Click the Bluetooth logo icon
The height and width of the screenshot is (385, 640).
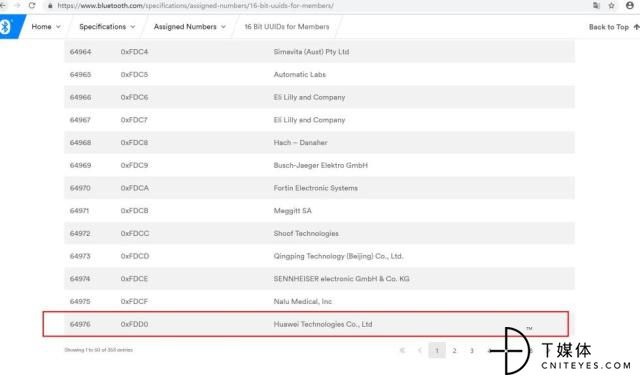click(6, 27)
